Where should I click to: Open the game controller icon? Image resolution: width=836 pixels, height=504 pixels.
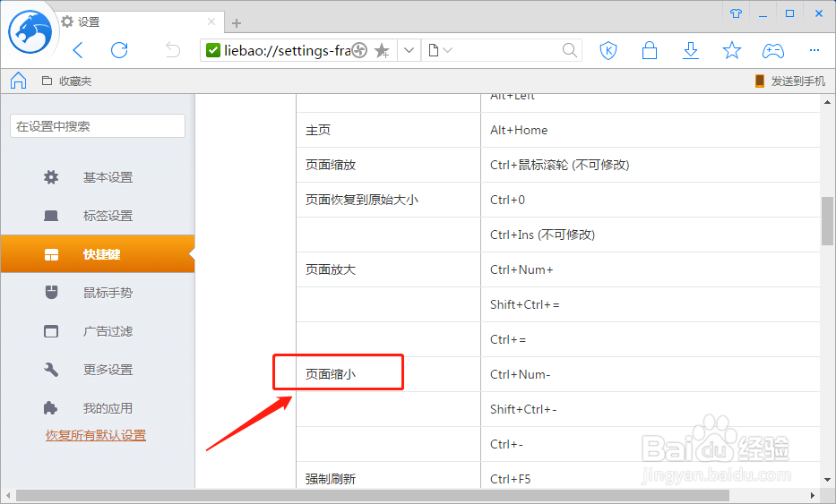click(x=773, y=51)
